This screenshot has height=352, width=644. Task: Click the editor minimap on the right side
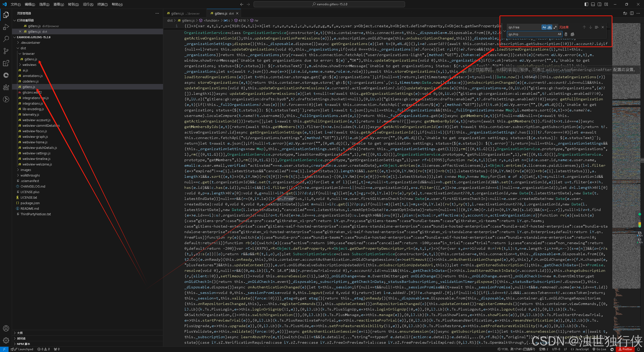tap(626, 151)
